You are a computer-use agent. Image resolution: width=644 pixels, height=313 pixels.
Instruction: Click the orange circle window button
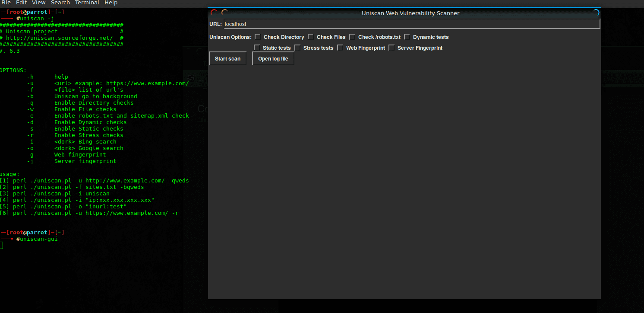tap(224, 13)
